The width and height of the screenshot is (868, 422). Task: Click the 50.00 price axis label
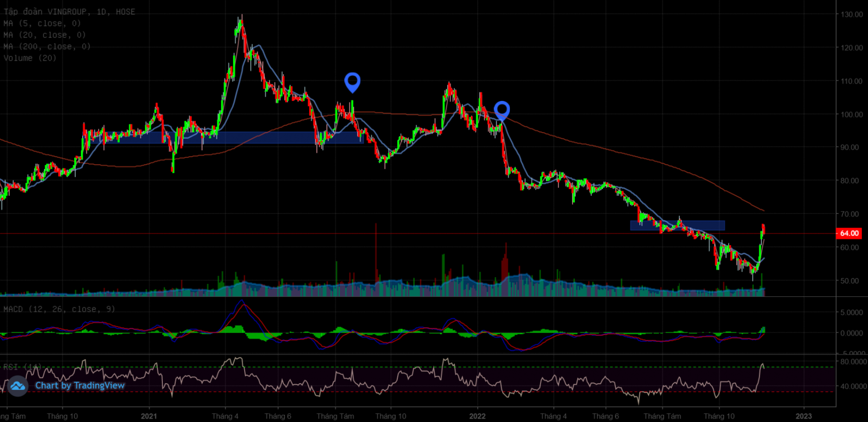[849, 281]
